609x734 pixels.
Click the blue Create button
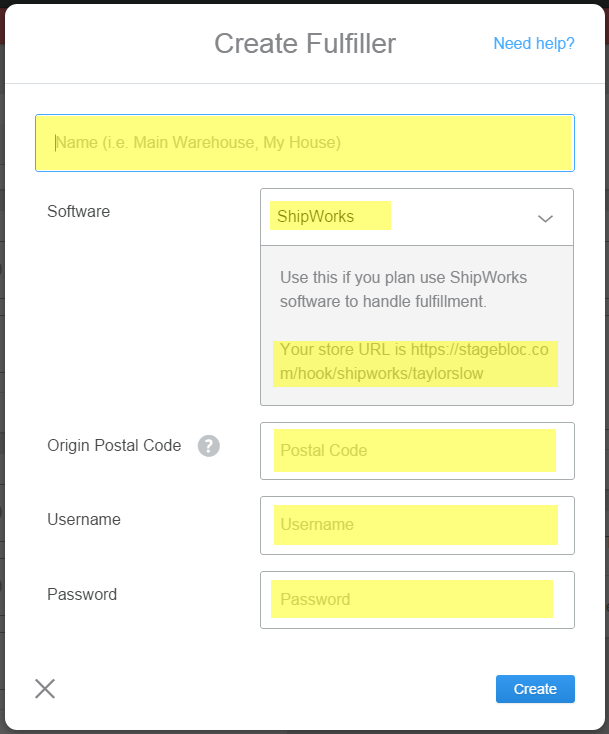point(535,689)
